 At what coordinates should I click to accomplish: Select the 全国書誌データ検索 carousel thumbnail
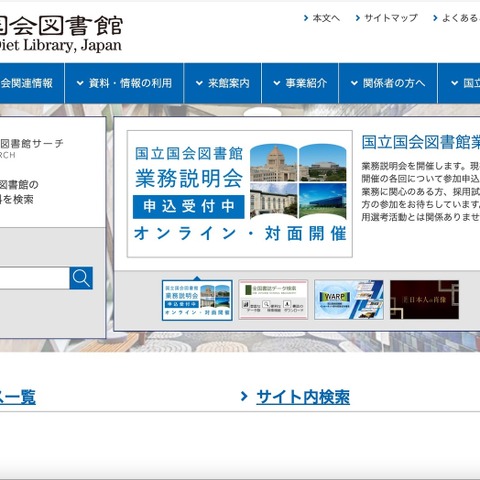point(273,300)
